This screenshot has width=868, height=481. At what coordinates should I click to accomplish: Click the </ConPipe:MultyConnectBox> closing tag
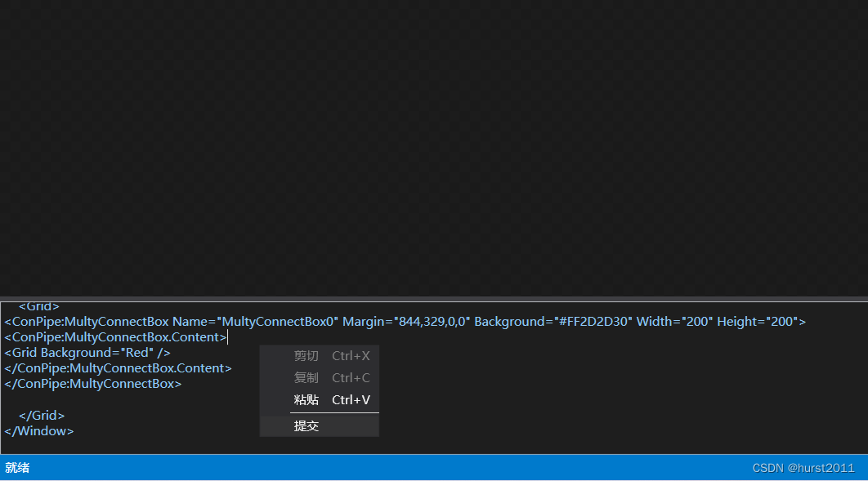coord(93,384)
